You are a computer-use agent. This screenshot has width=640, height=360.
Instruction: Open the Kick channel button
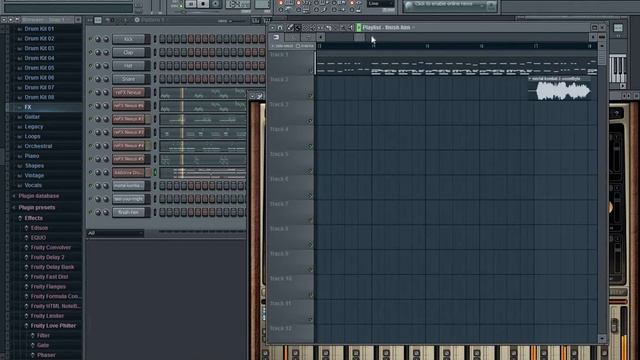pos(129,39)
